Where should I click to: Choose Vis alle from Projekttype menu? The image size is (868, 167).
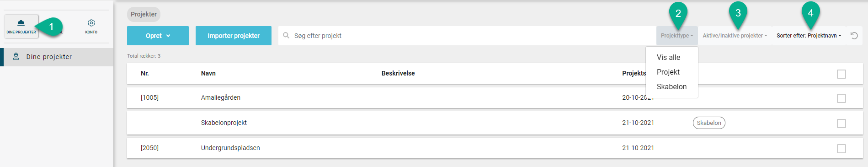[x=668, y=57]
